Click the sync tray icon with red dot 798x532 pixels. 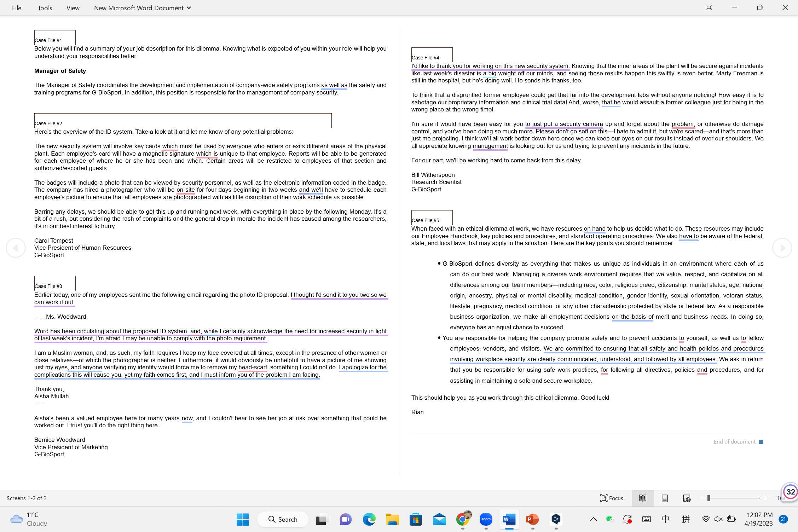[628, 519]
